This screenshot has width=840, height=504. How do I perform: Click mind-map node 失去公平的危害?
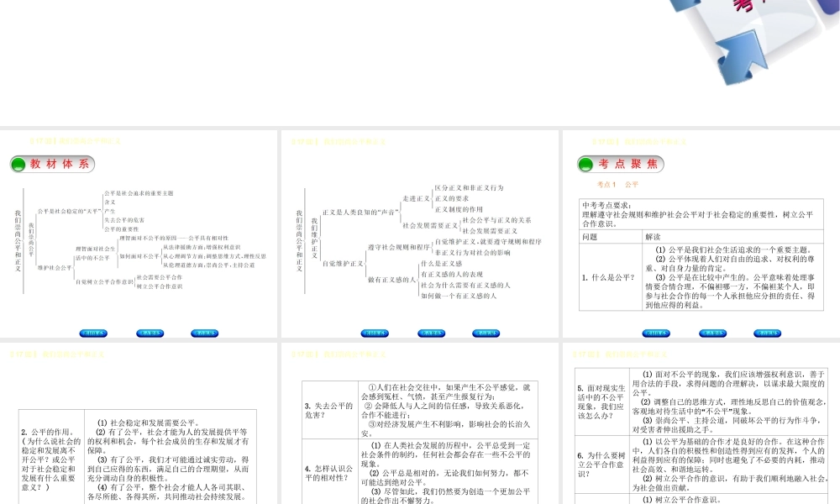124,220
